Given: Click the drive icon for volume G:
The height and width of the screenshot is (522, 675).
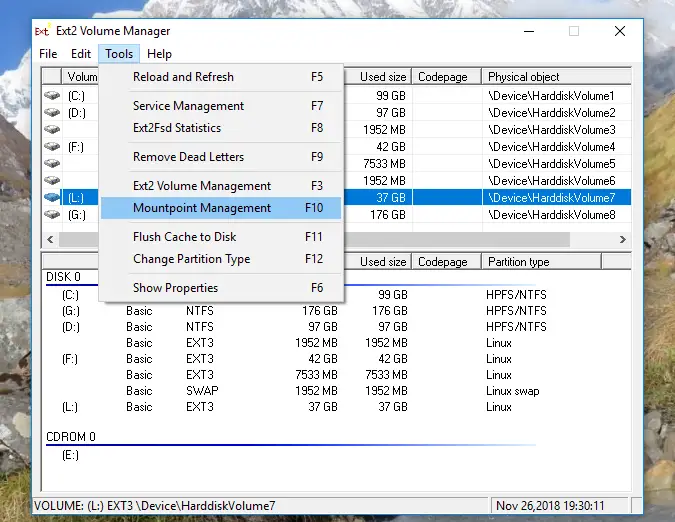Looking at the screenshot, I should coord(52,214).
